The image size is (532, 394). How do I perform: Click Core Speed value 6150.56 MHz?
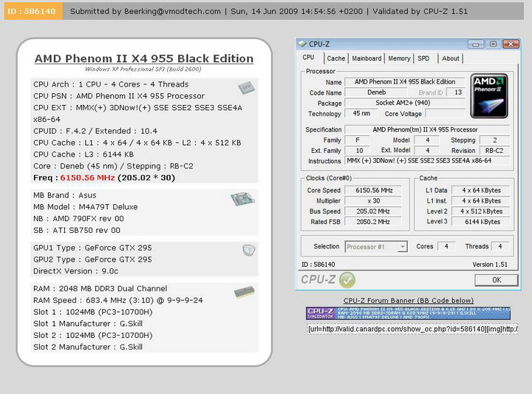point(373,191)
